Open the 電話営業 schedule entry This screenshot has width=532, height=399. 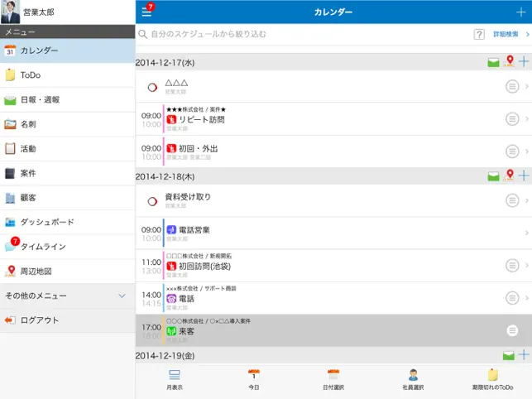334,233
